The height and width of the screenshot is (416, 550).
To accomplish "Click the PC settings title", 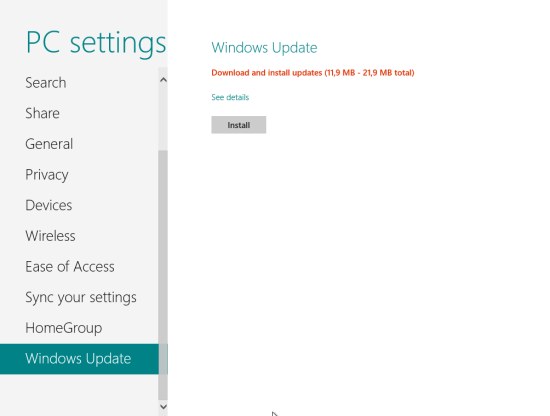I will [96, 43].
